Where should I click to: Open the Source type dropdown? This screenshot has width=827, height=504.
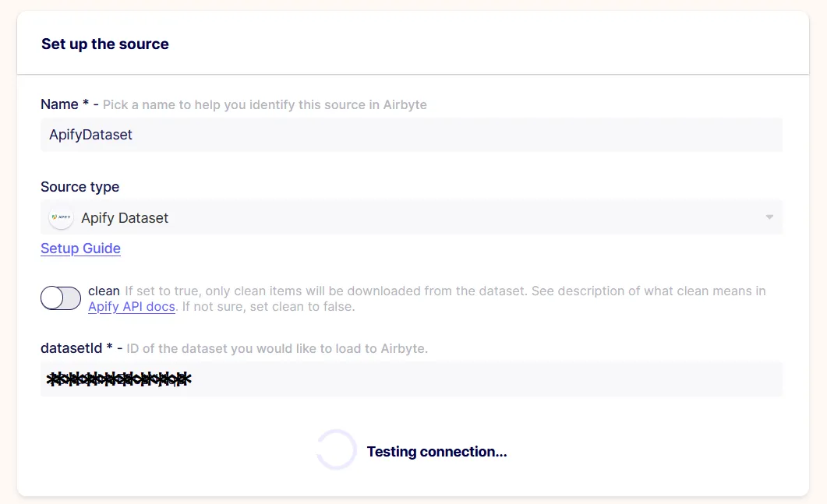[412, 217]
